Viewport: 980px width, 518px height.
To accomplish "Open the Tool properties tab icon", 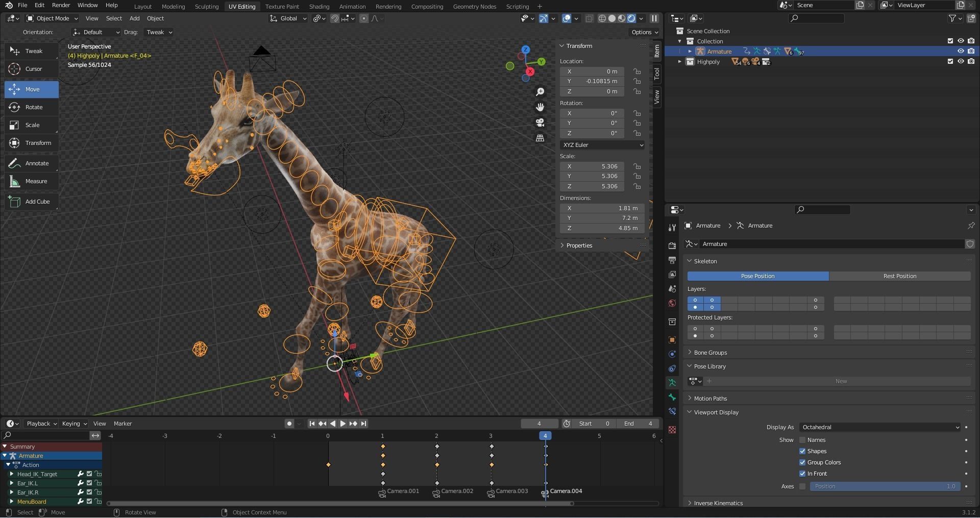I will pyautogui.click(x=672, y=228).
